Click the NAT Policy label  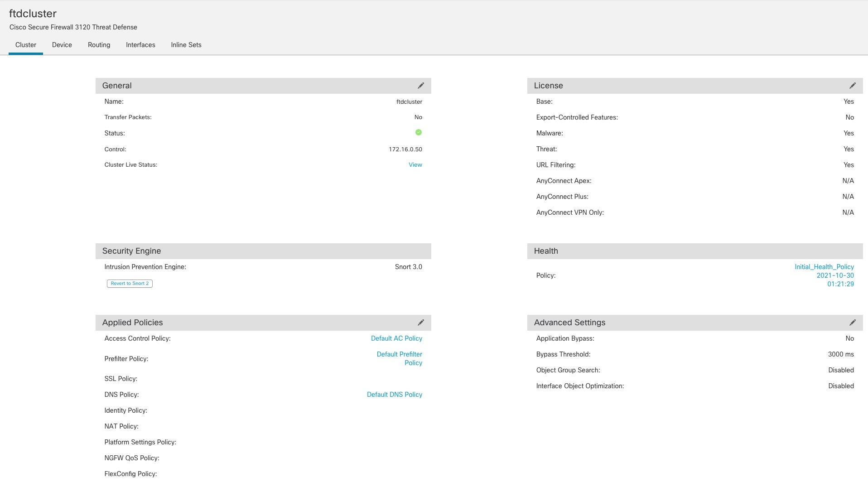[121, 426]
